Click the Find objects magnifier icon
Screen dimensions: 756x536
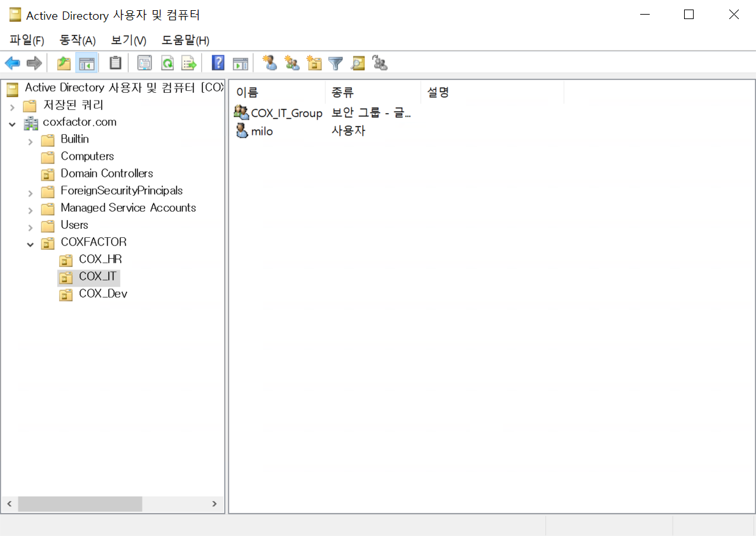tap(358, 62)
